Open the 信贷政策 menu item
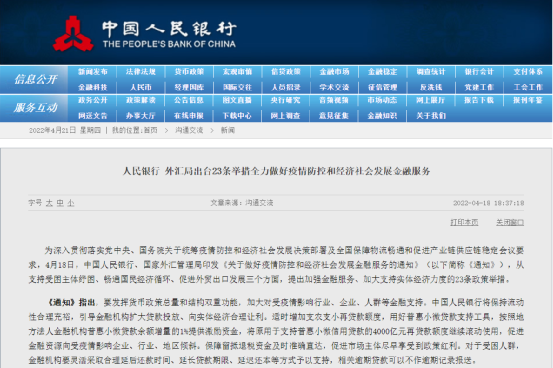 (x=286, y=72)
